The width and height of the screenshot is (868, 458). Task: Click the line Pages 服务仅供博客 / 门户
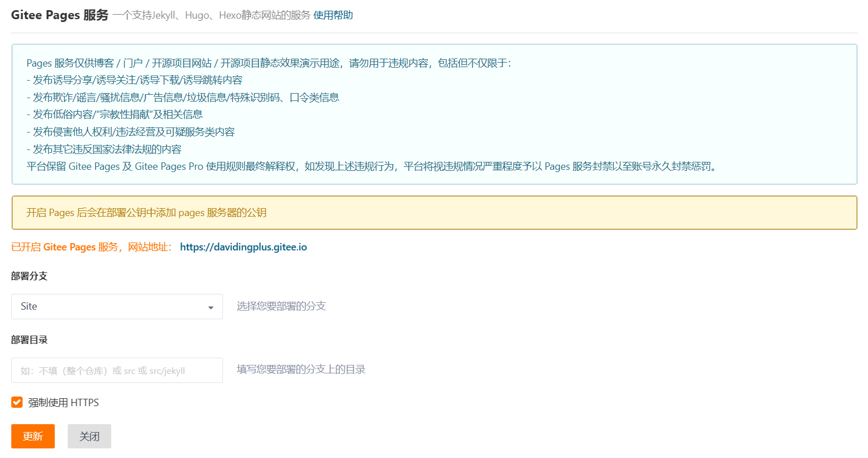(x=269, y=63)
